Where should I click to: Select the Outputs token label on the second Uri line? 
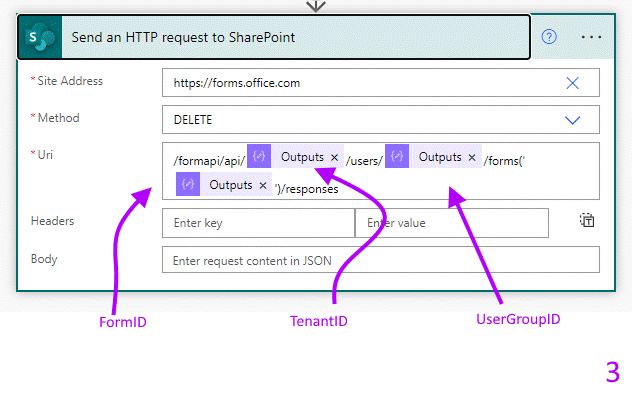(231, 185)
